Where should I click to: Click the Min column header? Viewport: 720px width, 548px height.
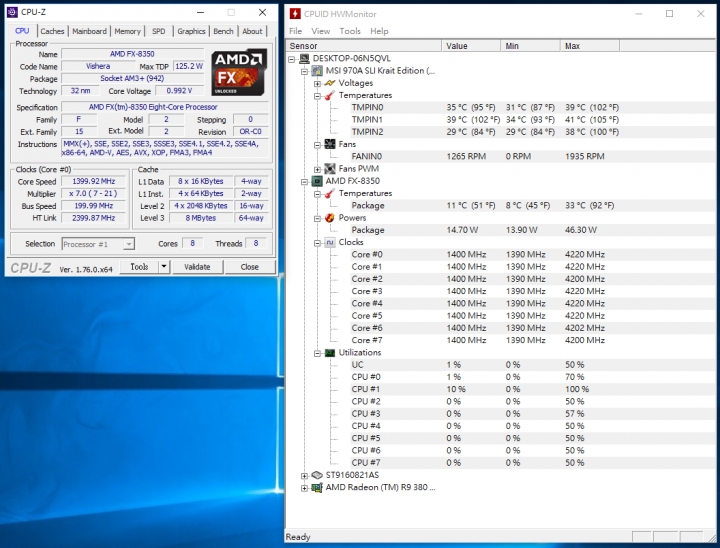530,46
